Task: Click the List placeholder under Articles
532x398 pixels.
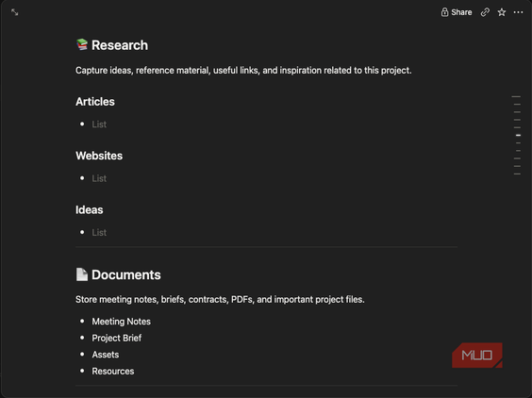Action: point(99,124)
